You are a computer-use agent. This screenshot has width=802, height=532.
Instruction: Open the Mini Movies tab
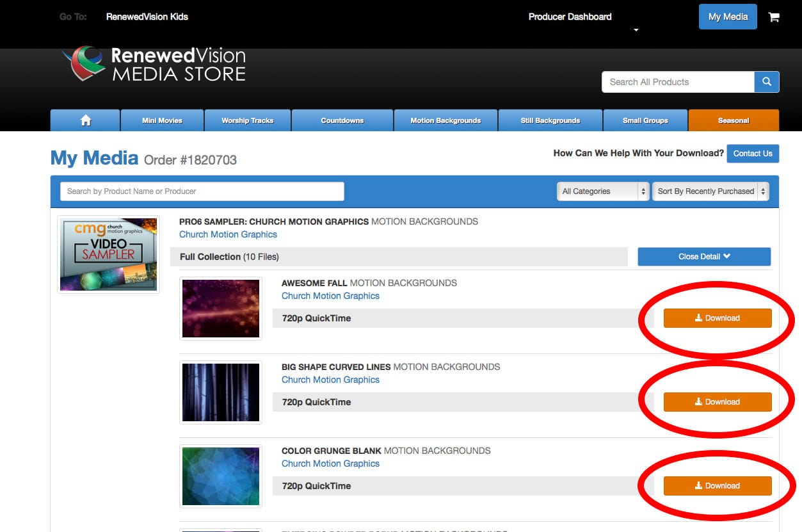[163, 120]
